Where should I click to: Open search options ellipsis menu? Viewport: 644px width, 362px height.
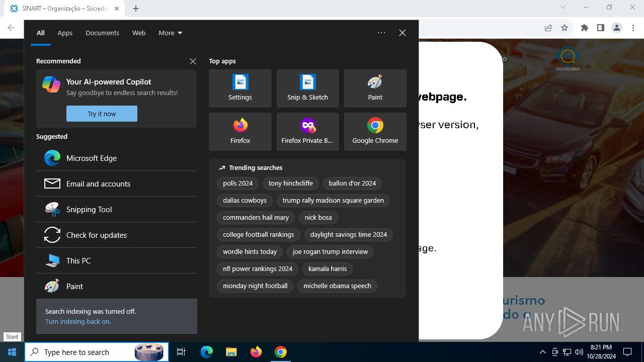tap(381, 33)
